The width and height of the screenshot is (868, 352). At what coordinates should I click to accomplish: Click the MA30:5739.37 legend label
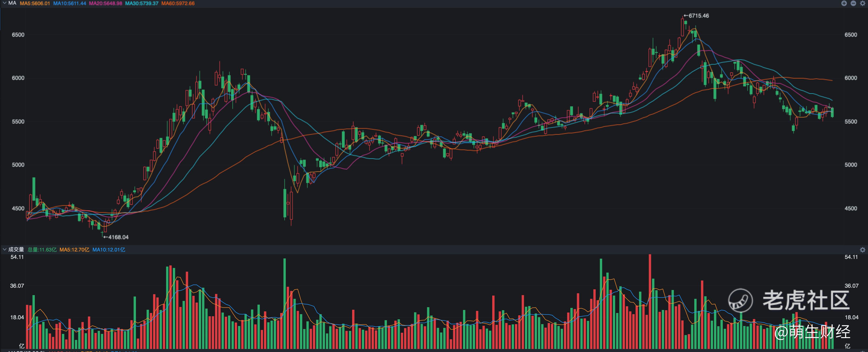point(141,3)
